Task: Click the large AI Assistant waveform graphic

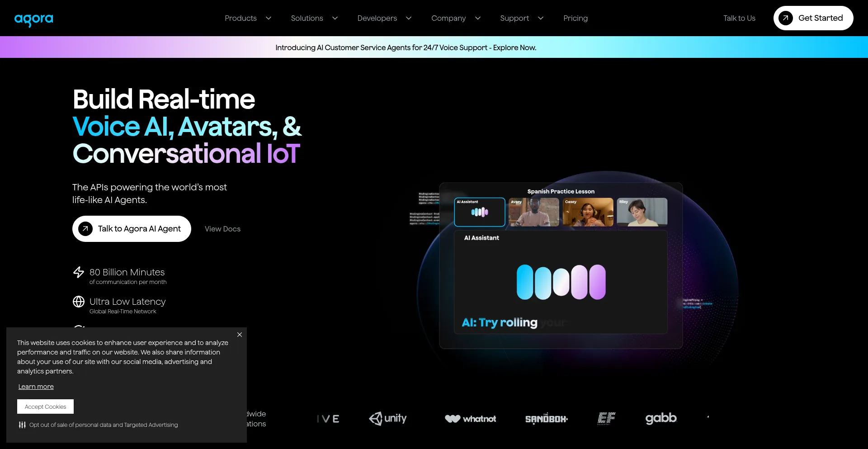Action: pyautogui.click(x=561, y=282)
